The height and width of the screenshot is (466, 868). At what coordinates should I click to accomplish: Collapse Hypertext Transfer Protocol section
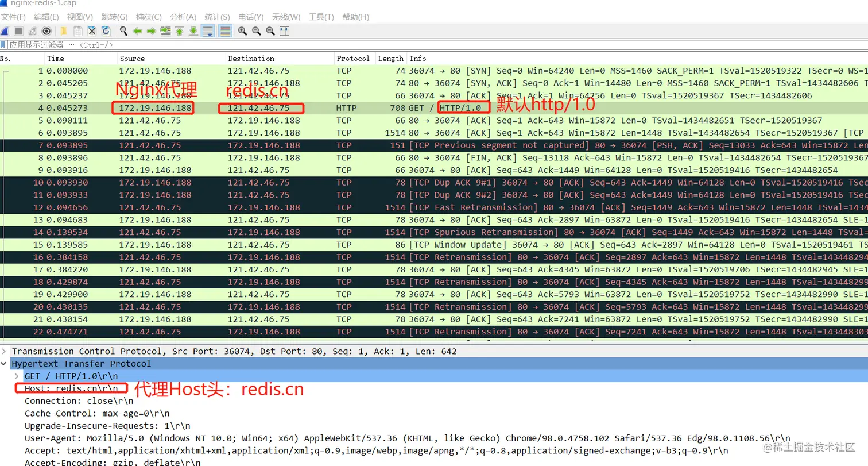tap(5, 364)
